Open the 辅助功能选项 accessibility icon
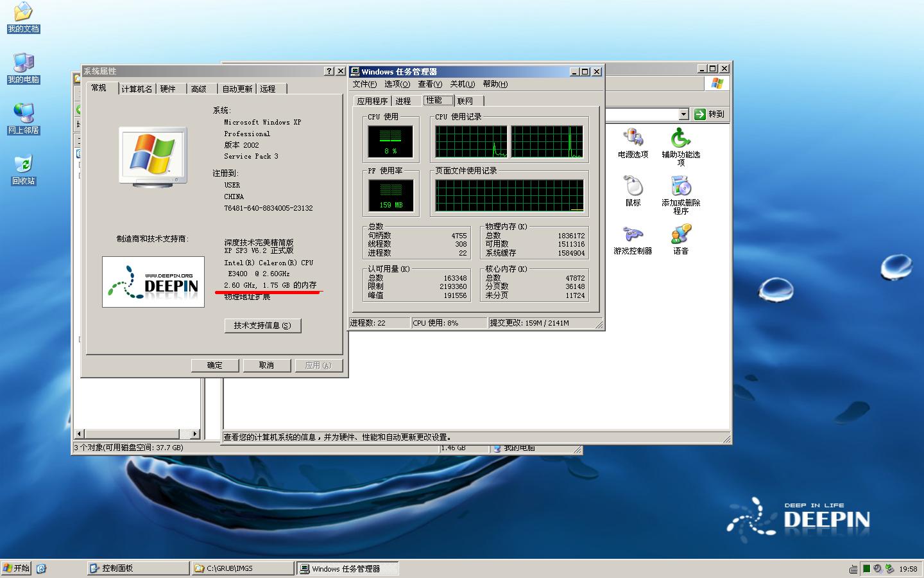924x578 pixels. (681, 146)
